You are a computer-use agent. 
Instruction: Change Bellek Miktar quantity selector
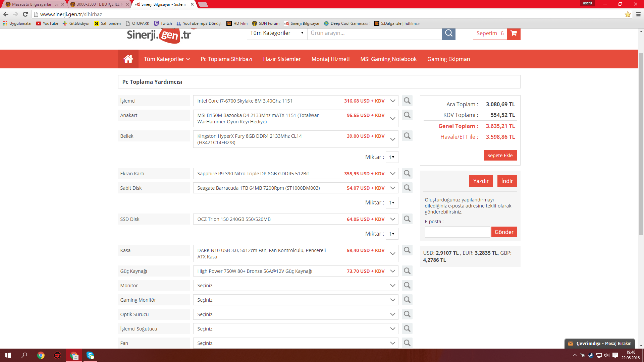tap(392, 157)
